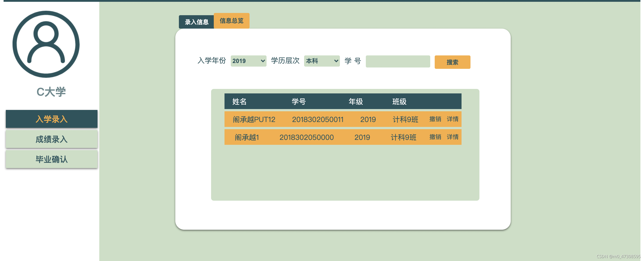Image resolution: width=644 pixels, height=261 pixels.
Task: Click the 学号 column header
Action: [x=299, y=101]
